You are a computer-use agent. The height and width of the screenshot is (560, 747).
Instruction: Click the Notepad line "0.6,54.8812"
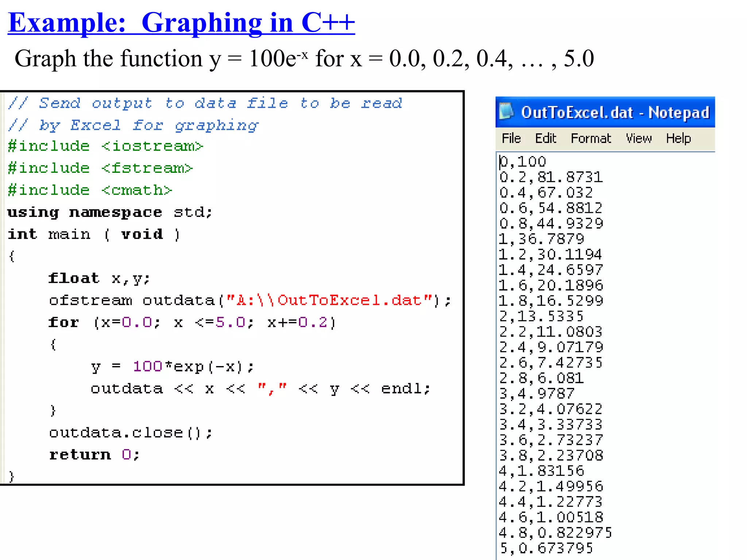[551, 209]
